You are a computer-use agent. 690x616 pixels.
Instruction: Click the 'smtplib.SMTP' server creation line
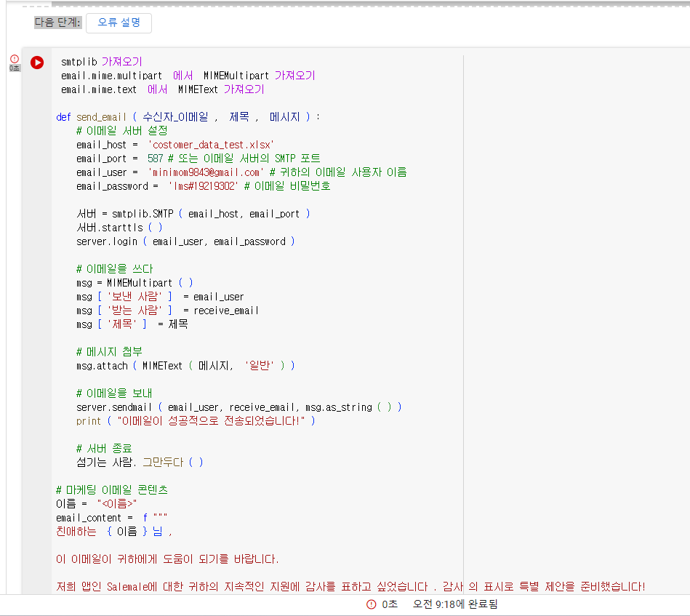(193, 214)
